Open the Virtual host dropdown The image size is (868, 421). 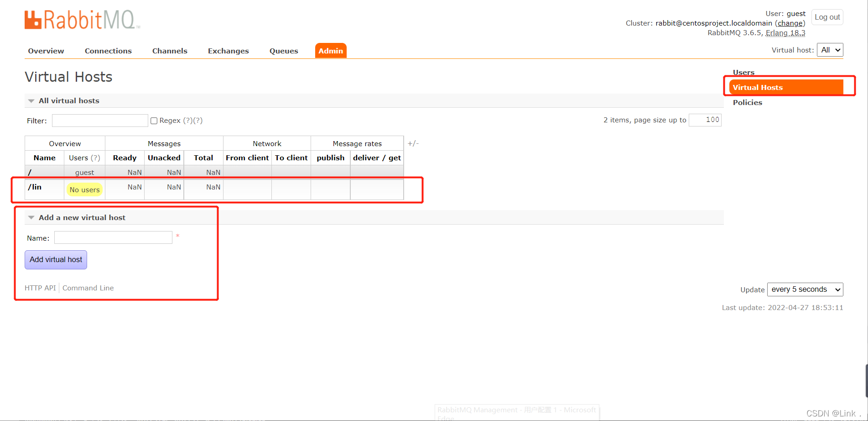click(830, 50)
